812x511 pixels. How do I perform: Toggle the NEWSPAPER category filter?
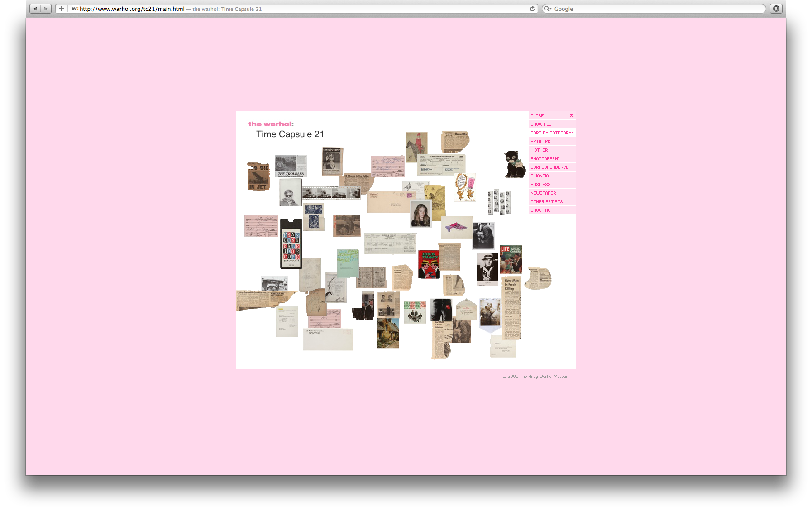[x=543, y=193]
